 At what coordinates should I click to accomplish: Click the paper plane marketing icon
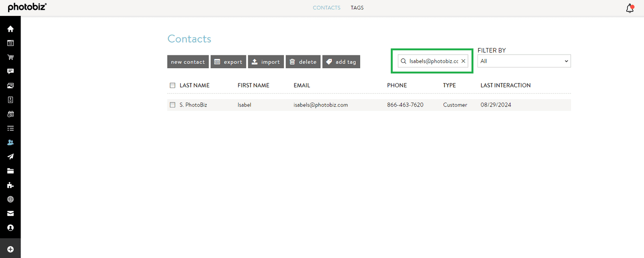pyautogui.click(x=10, y=156)
